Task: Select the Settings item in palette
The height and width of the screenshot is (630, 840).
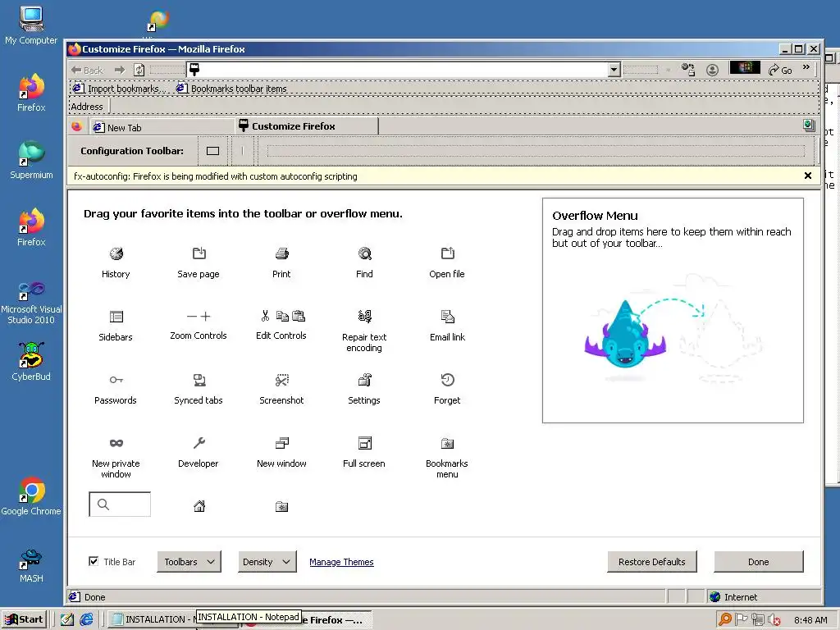Action: [x=364, y=389]
